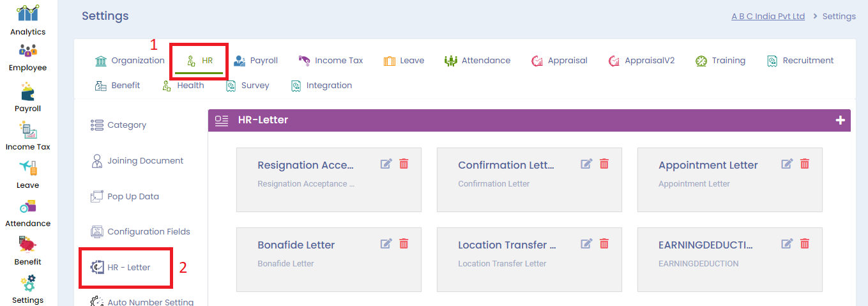This screenshot has height=306, width=868.
Task: Switch to the Payroll settings tab
Action: (255, 61)
